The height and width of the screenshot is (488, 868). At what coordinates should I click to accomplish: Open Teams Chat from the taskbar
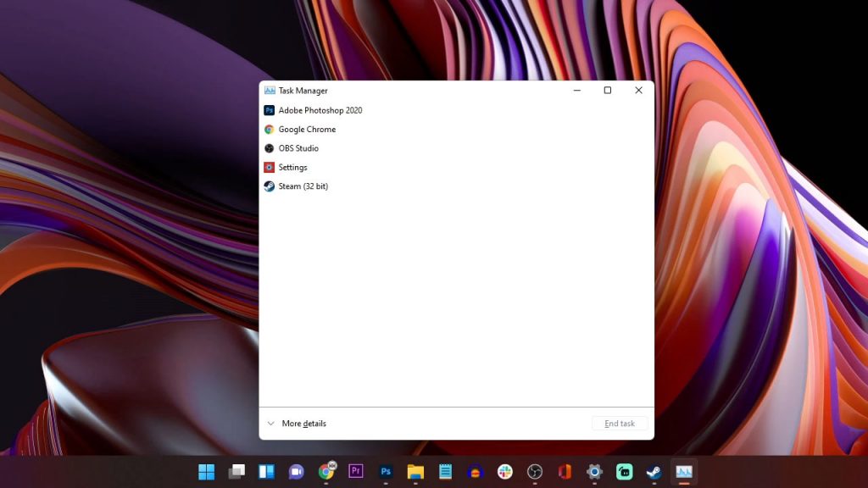(x=296, y=471)
